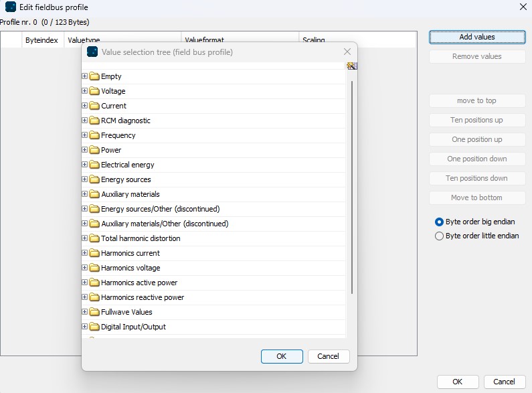Close the Value selection tree dialog
This screenshot has height=393, width=532.
click(x=347, y=52)
